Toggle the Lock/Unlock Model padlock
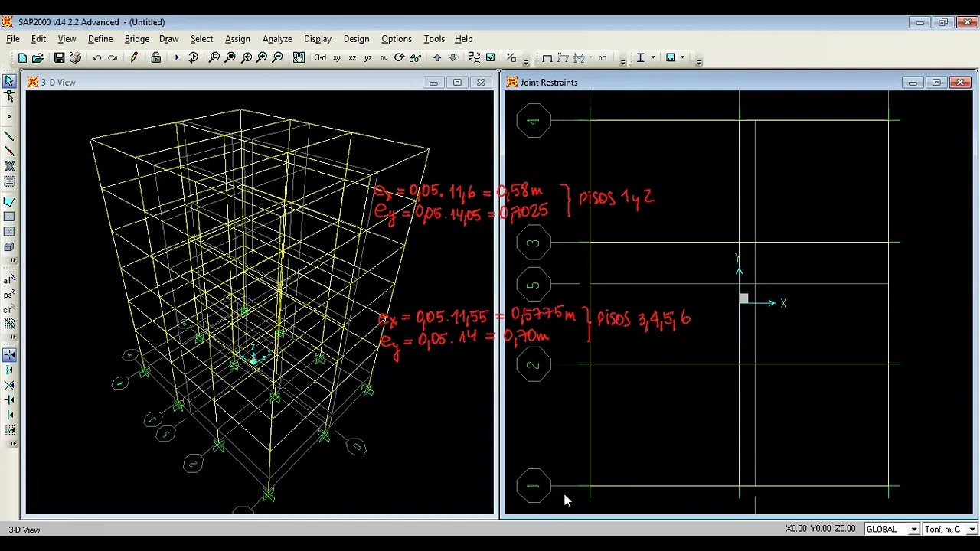The height and width of the screenshot is (551, 980). [x=156, y=58]
